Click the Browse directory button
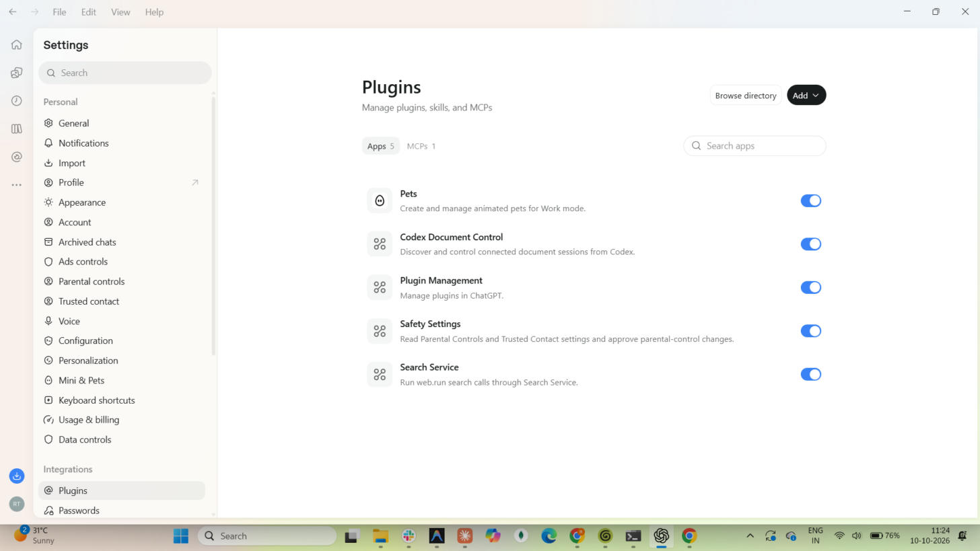 745,96
